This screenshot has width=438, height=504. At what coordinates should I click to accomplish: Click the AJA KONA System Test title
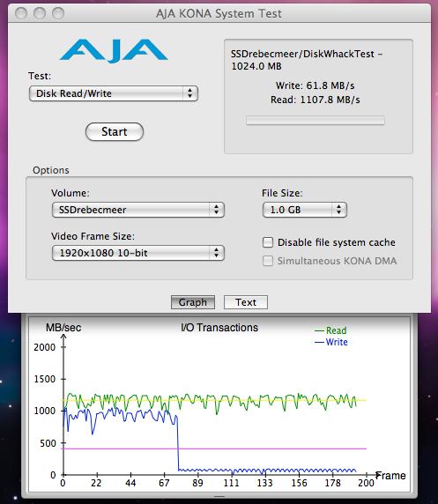click(219, 13)
